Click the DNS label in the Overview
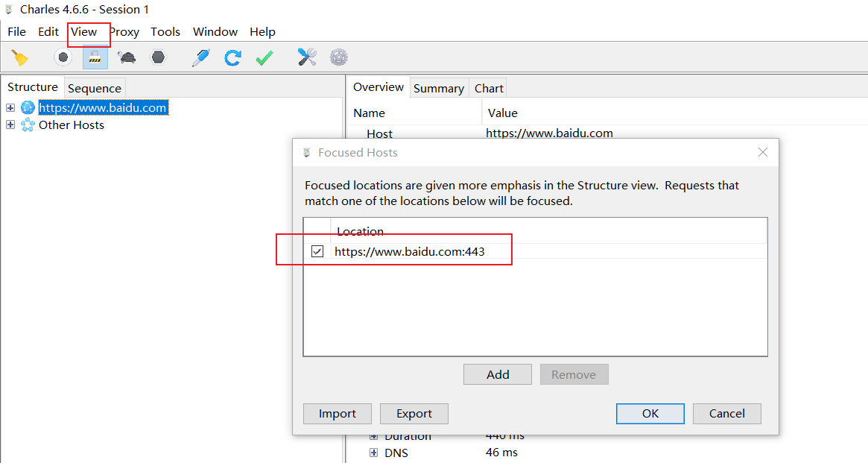The width and height of the screenshot is (868, 463). [x=396, y=453]
